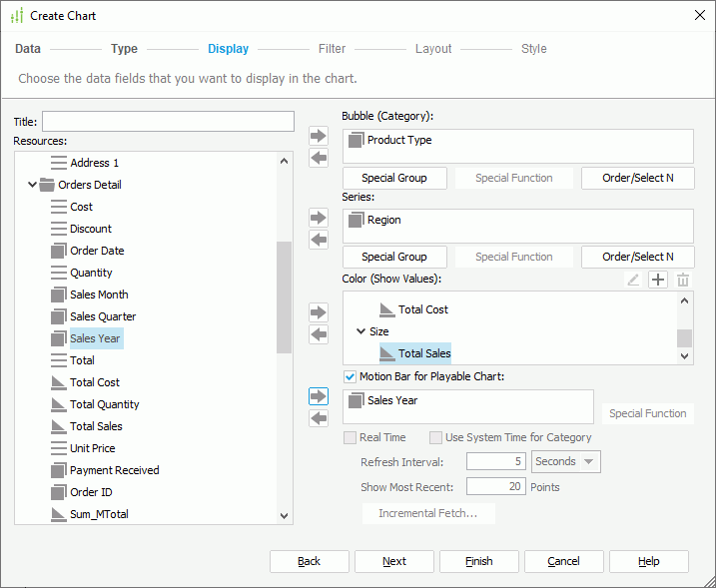This screenshot has height=588, width=716.
Task: Switch to the Filter step
Action: [332, 49]
